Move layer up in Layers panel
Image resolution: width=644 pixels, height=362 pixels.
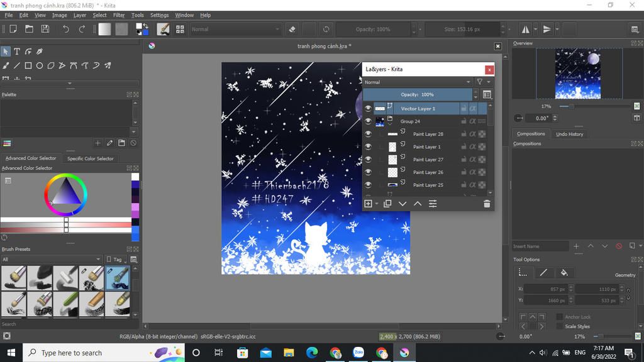(418, 204)
